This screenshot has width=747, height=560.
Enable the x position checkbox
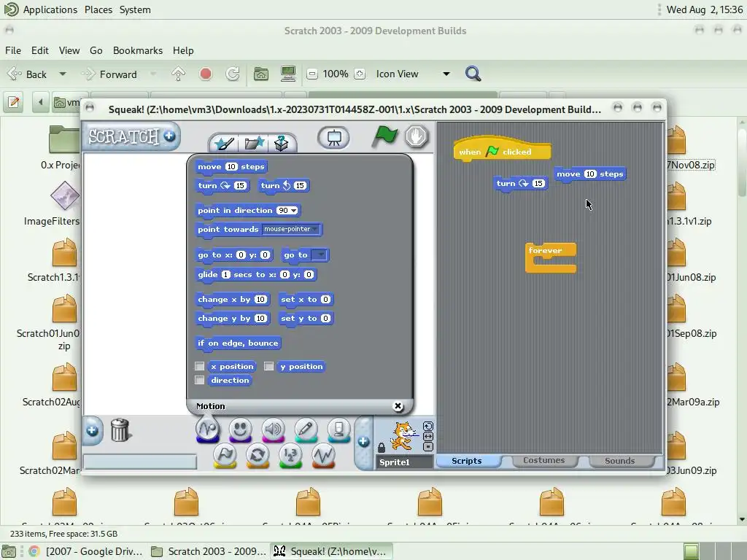point(200,366)
